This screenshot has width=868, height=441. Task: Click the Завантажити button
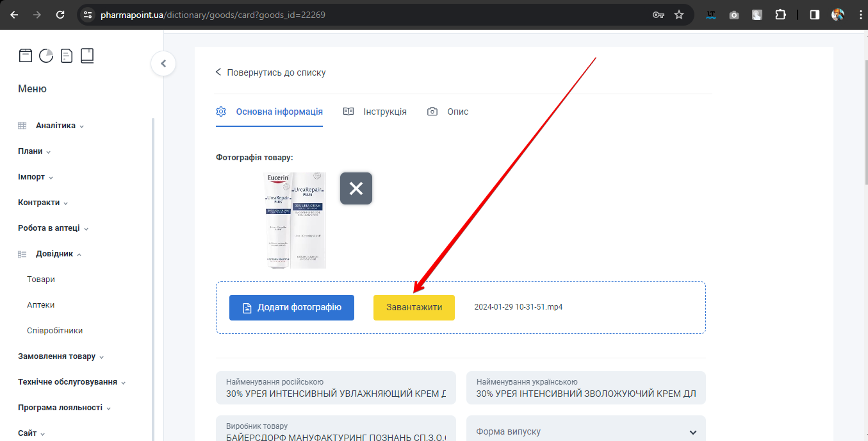pyautogui.click(x=414, y=308)
